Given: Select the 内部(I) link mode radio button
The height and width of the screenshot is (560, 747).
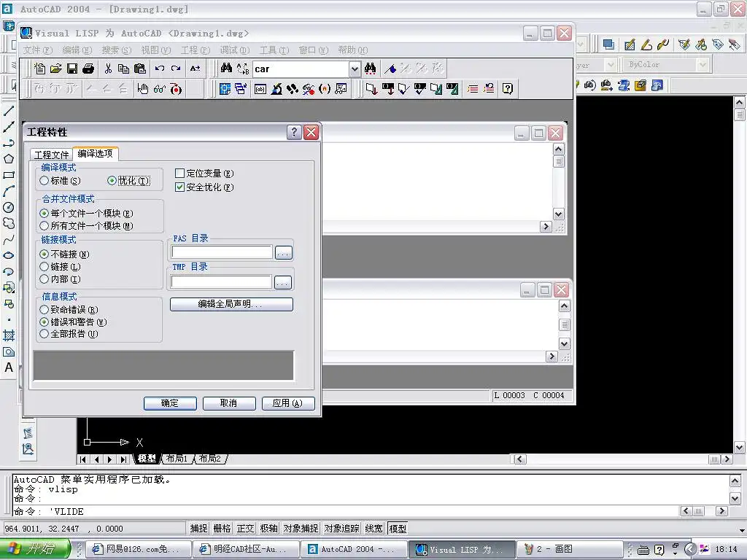Looking at the screenshot, I should (61, 279).
